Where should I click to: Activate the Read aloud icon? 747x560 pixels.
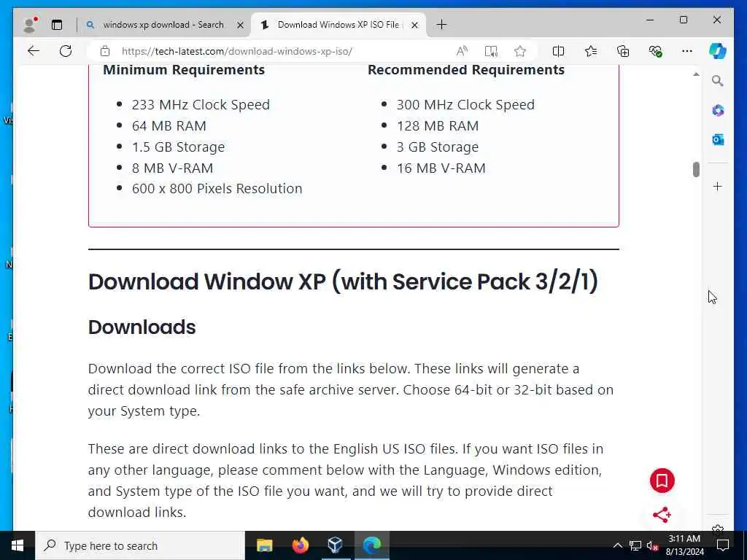click(462, 51)
